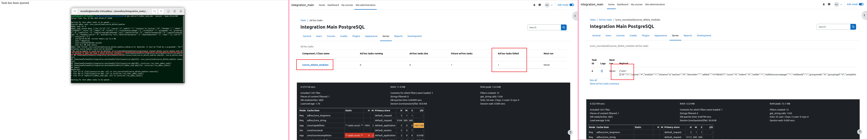Image resolution: width=868 pixels, height=140 pixels.
Task: Switch to Plugins tab on Ad hoc tasks summary page
Action: (356, 36)
